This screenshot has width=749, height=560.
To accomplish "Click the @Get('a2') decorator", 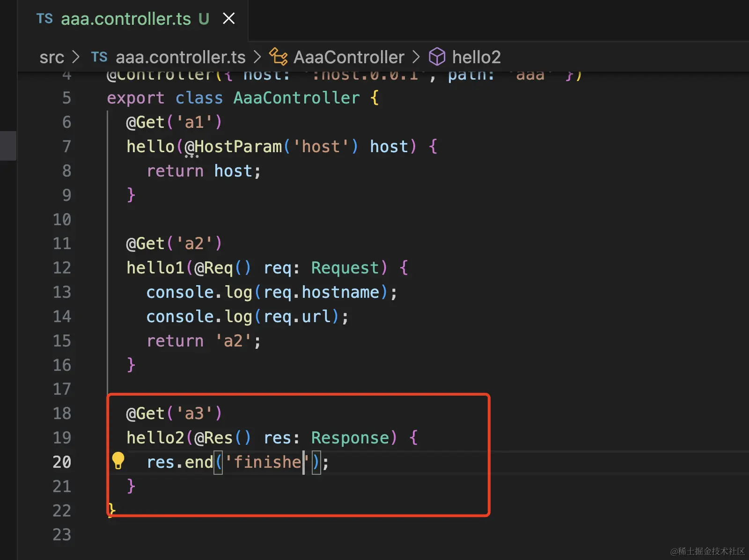I will [174, 243].
